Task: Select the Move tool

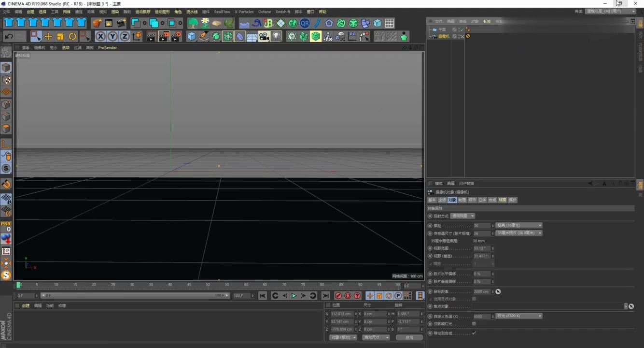Action: (x=48, y=36)
